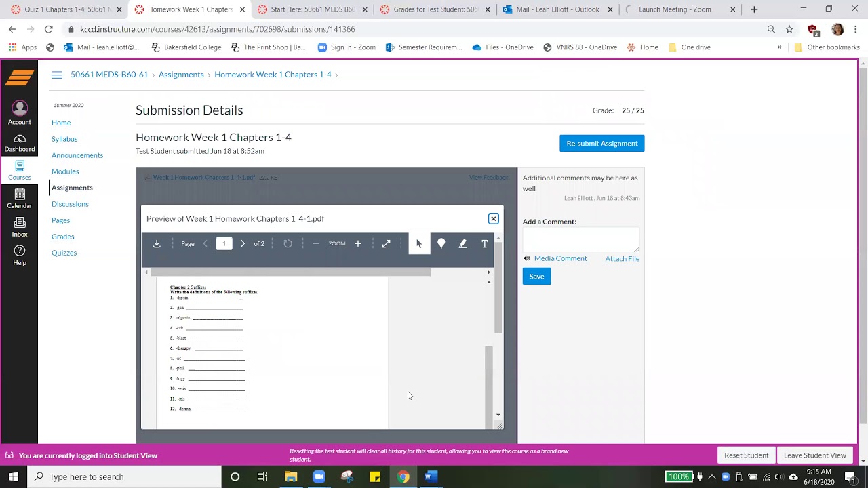Screen dimensions: 868x488
Task: Go to next page in PDF preview
Action: tap(243, 244)
